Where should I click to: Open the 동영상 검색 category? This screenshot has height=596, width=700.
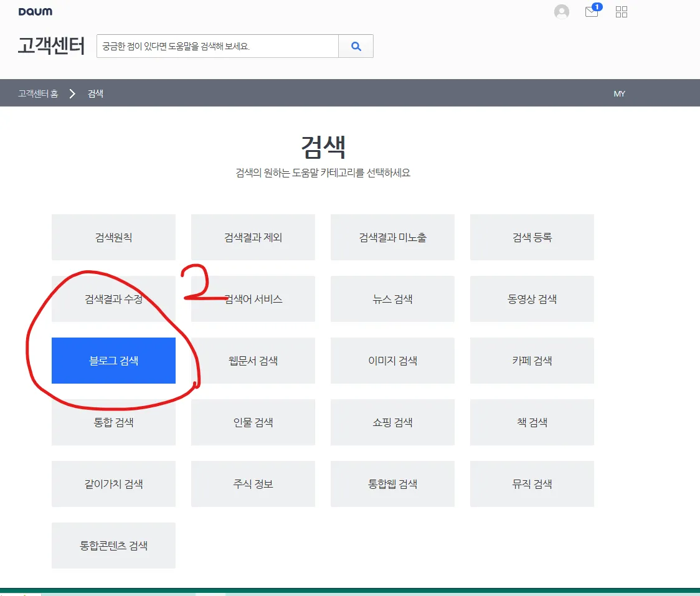tap(532, 299)
